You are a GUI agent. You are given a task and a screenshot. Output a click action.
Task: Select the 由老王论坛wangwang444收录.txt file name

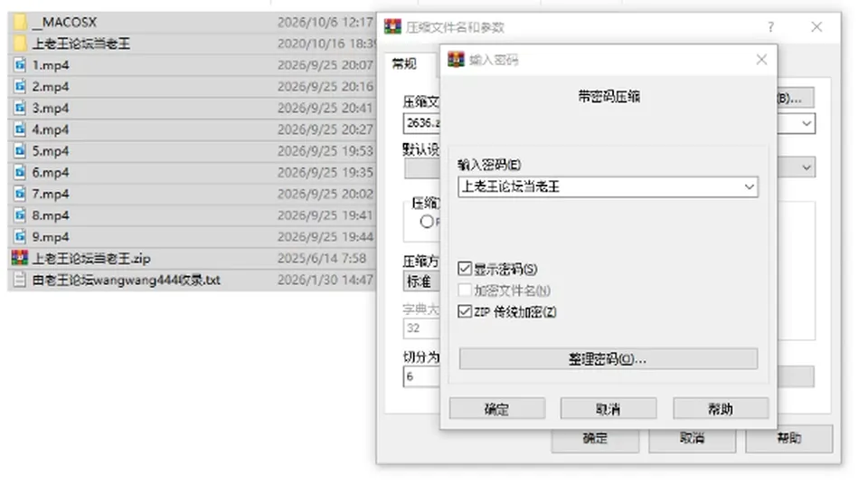coord(127,281)
